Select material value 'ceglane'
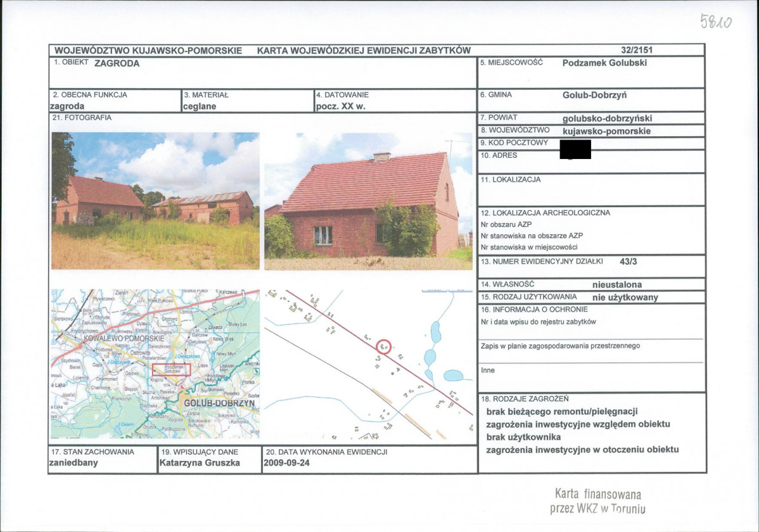Viewport: 759px width, 532px height. 200,106
